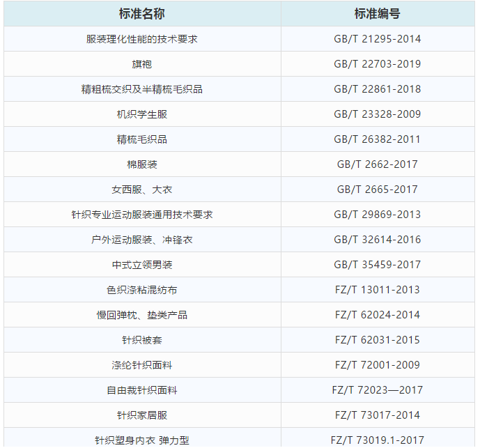This screenshot has width=480, height=448.
Task: Click the 机织学生服 row name
Action: coord(142,114)
